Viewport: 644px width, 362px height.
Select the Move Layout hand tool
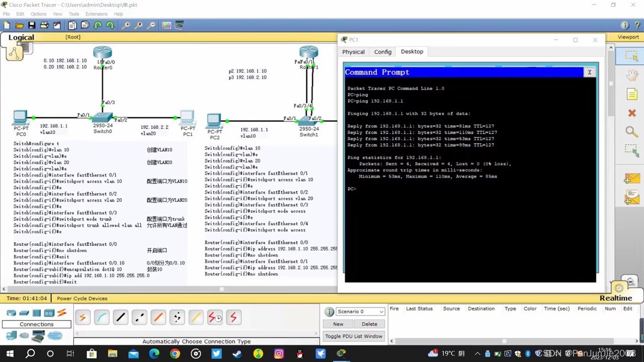632,75
